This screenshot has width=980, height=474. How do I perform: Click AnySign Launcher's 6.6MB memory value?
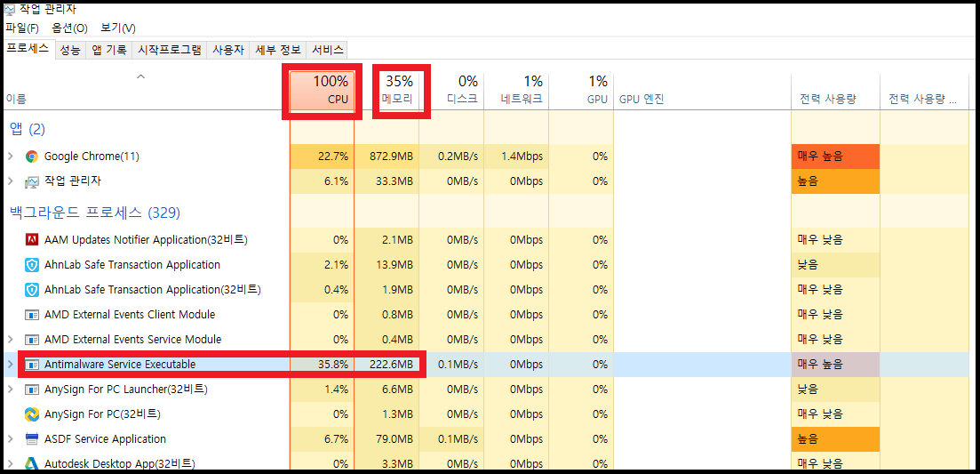coord(397,389)
